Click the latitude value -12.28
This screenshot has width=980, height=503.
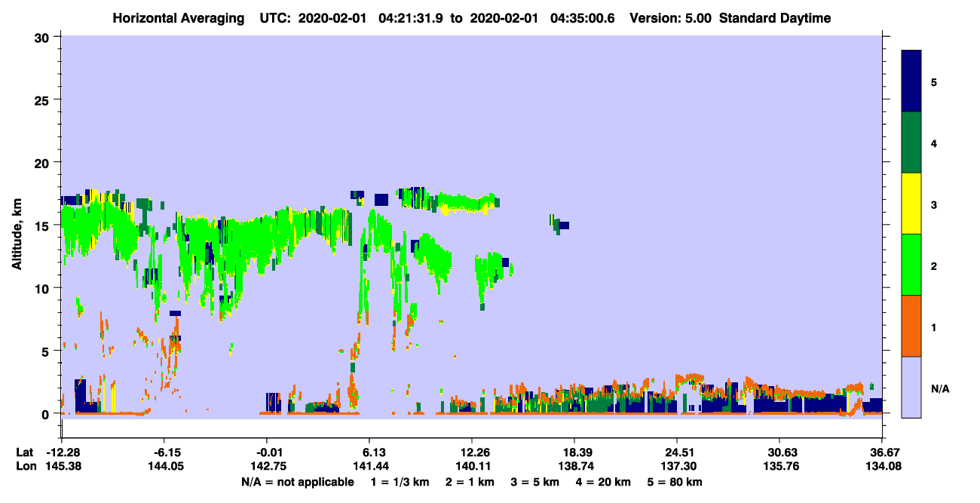tap(63, 452)
